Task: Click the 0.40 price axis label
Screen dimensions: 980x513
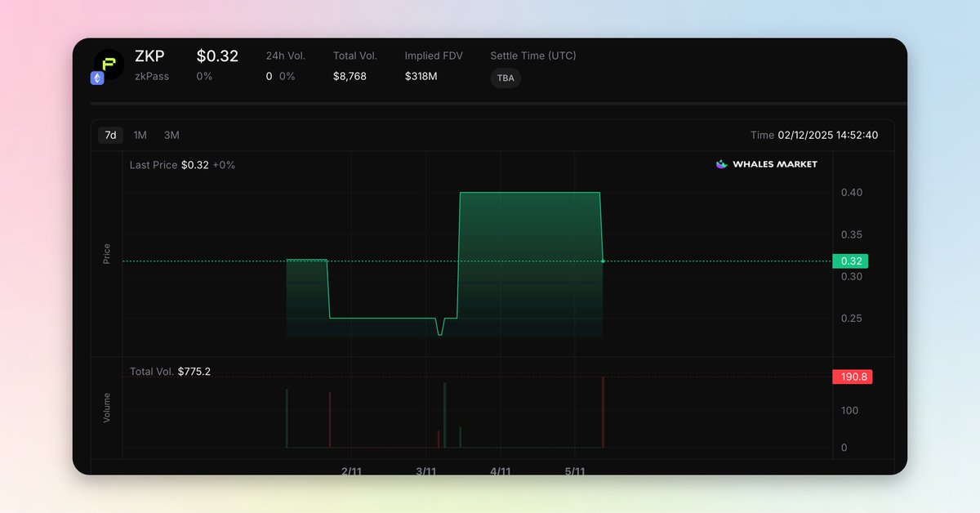Action: pyautogui.click(x=852, y=193)
